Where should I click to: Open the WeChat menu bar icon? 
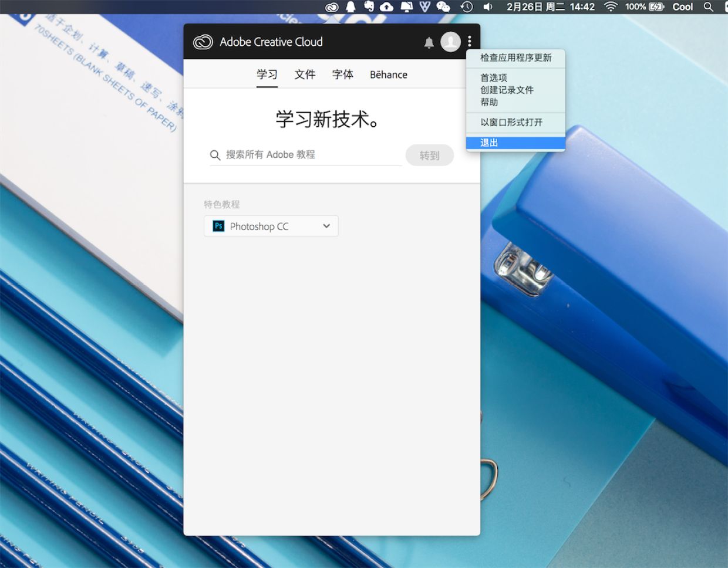point(443,7)
